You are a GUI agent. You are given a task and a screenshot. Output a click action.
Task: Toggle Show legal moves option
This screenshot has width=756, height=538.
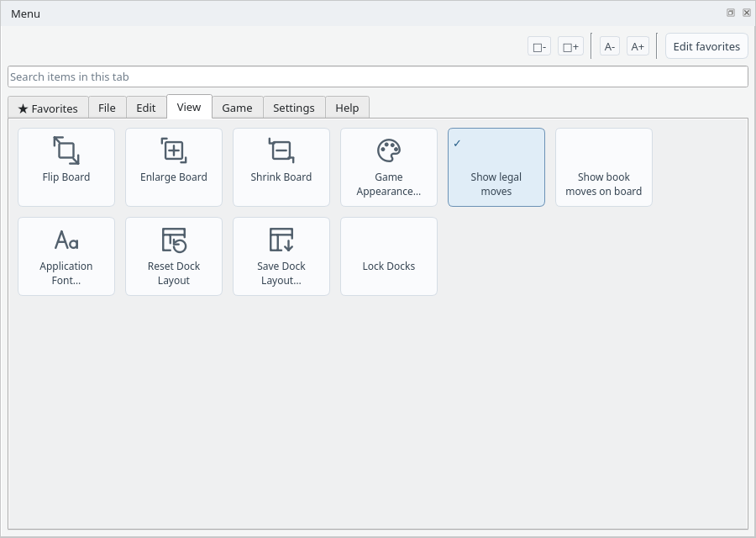496,167
